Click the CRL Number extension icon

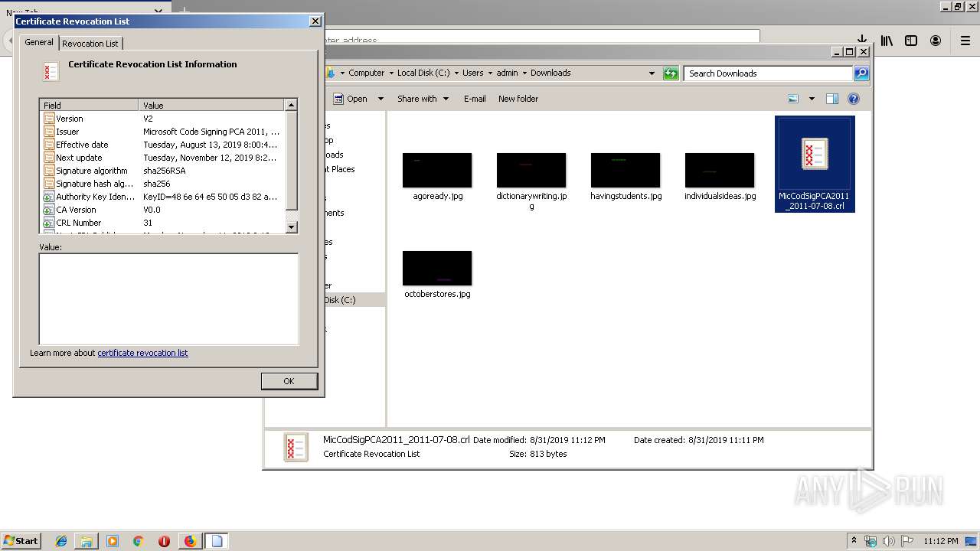pyautogui.click(x=49, y=223)
